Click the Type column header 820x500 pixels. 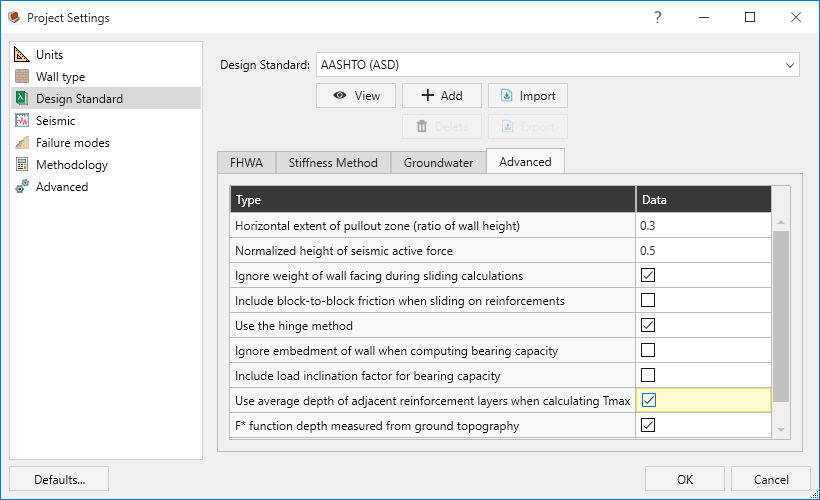tap(432, 199)
